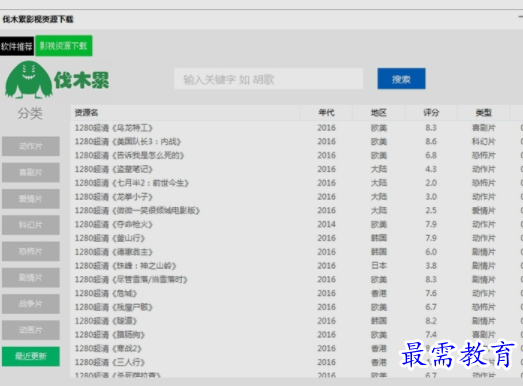Filter by 科幻片 in category sidebar
Screen dimensions: 523x386
tap(31, 225)
